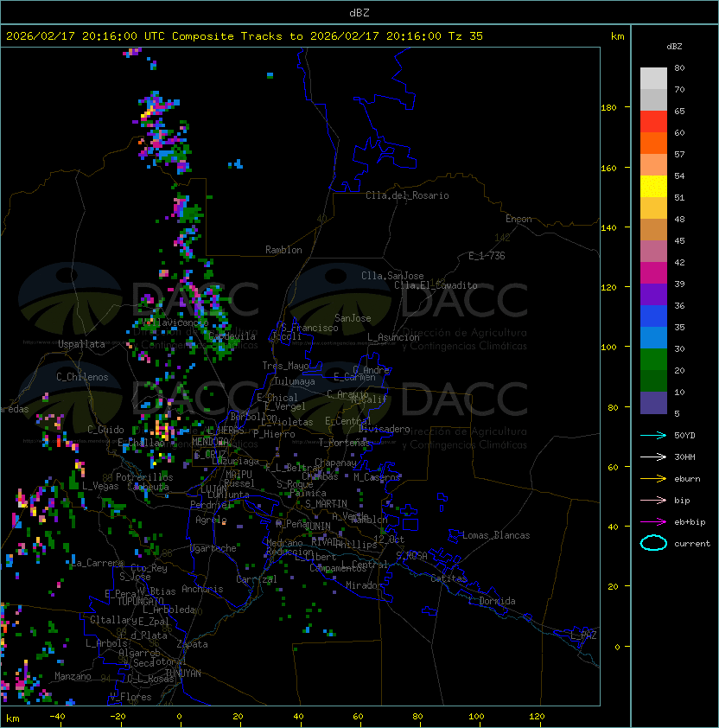Click the Tres_Mayo label
Image resolution: width=719 pixels, height=728 pixels.
click(x=285, y=366)
